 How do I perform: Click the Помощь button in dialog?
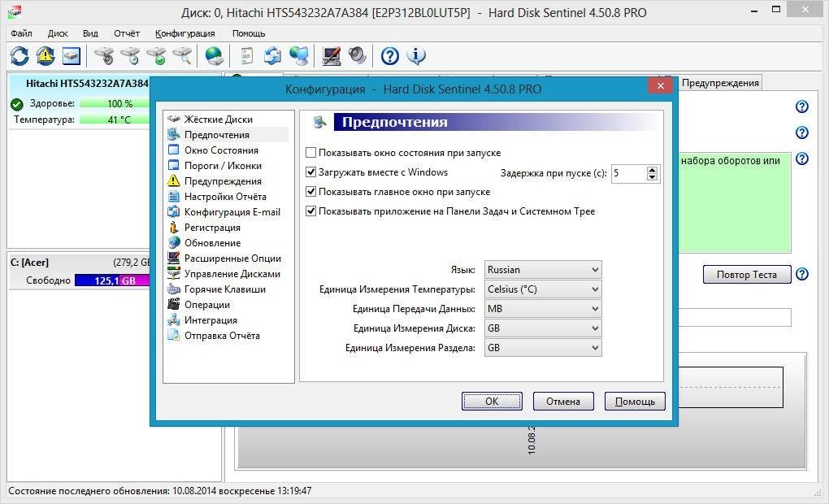(x=635, y=402)
